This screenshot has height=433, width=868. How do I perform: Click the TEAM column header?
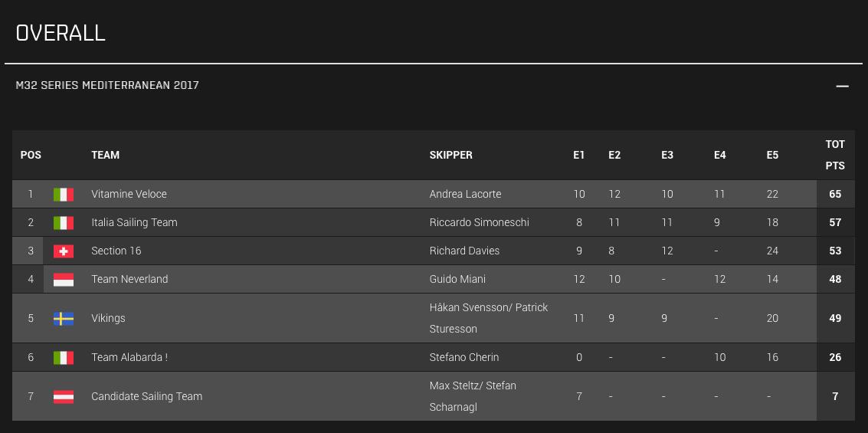pyautogui.click(x=105, y=155)
